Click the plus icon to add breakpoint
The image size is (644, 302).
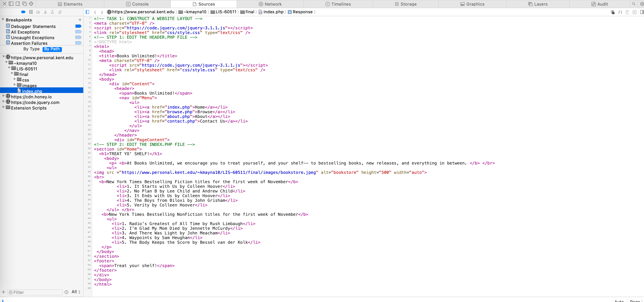[x=80, y=20]
